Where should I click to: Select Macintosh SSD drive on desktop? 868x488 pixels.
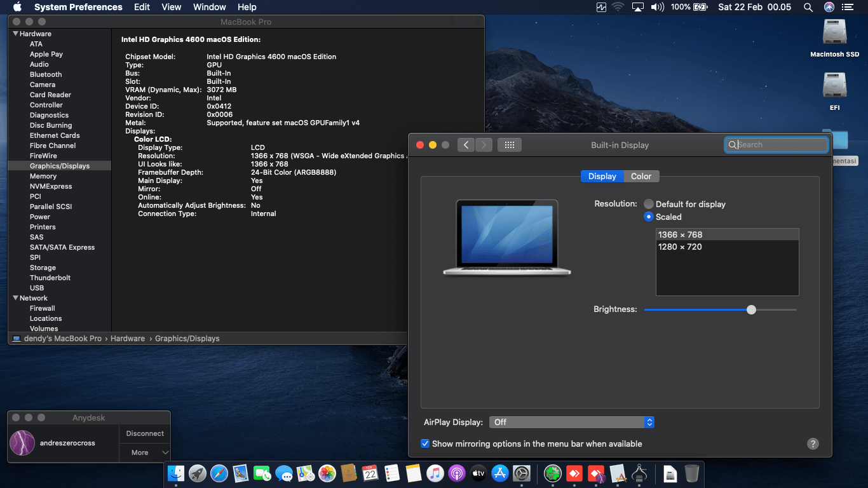point(834,38)
